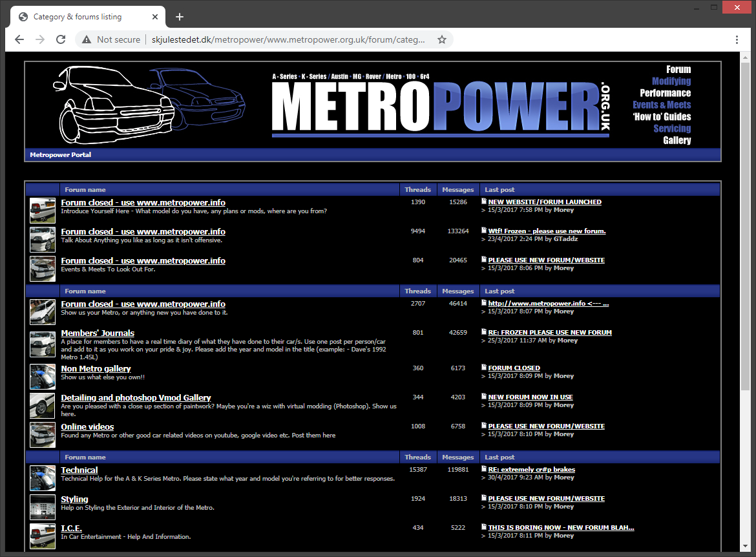Open Introduce Yourself Here forum link
Viewport: 756px width, 557px height.
(x=143, y=202)
